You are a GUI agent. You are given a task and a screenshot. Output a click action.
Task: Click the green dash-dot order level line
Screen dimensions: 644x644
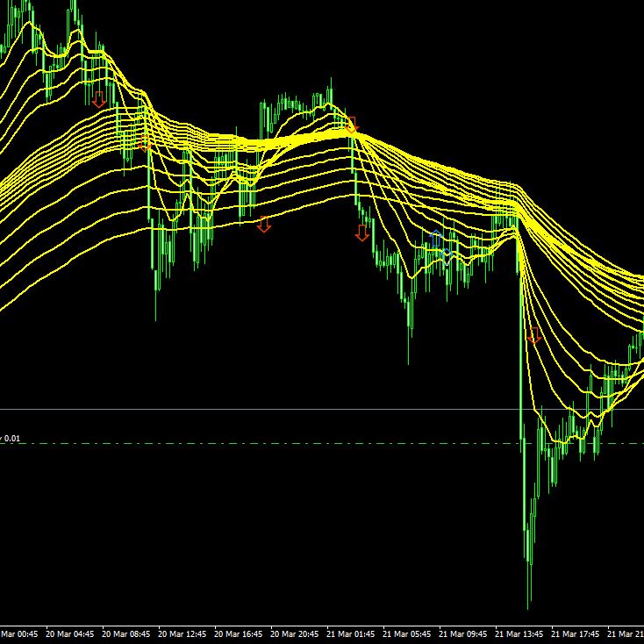click(263, 443)
